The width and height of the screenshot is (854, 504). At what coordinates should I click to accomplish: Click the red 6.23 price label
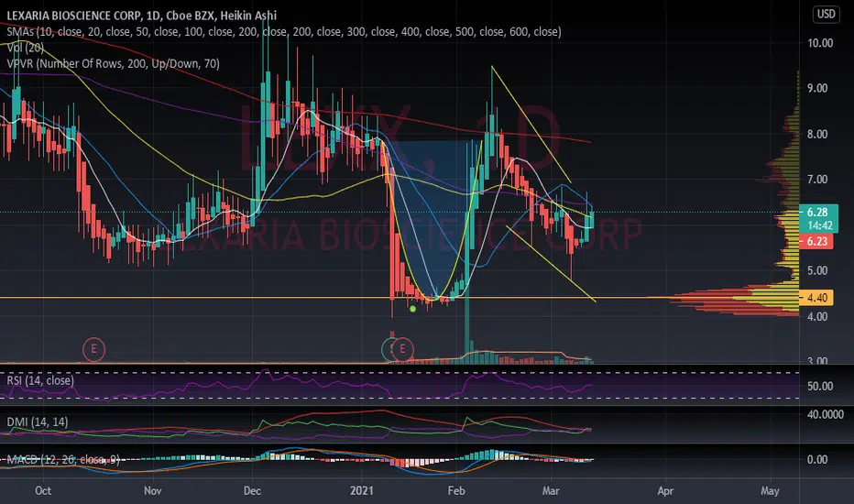pyautogui.click(x=816, y=241)
